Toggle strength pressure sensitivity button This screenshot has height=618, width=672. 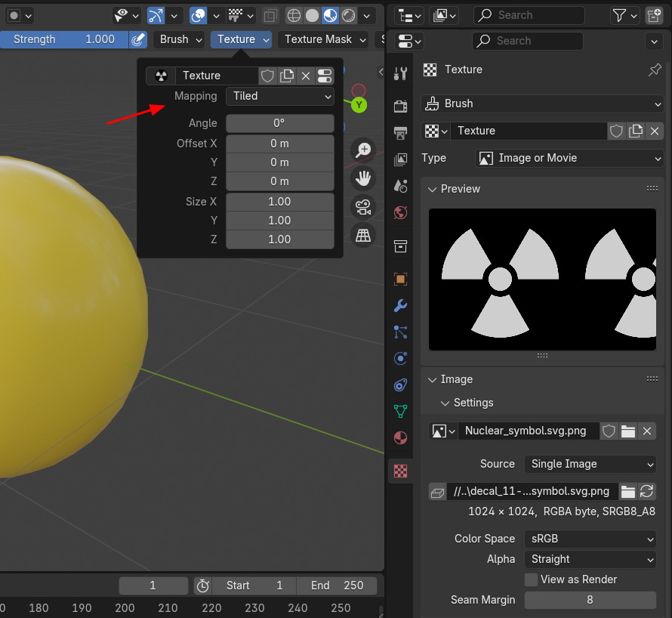tap(137, 39)
